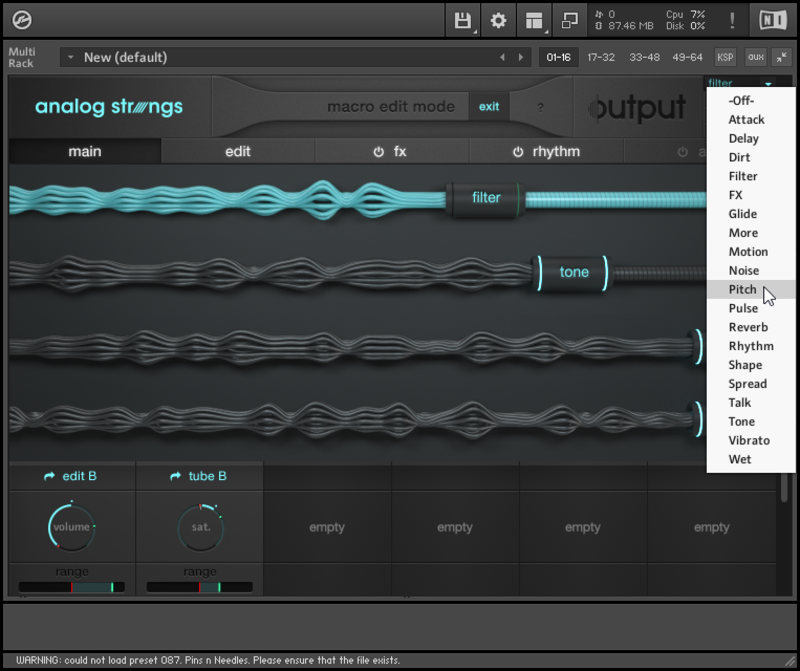Viewport: 800px width, 671px height.
Task: Pick Dirt in the macro menu
Action: tap(751, 157)
